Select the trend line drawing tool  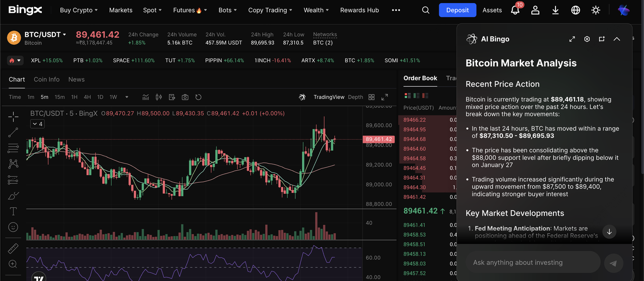click(13, 132)
